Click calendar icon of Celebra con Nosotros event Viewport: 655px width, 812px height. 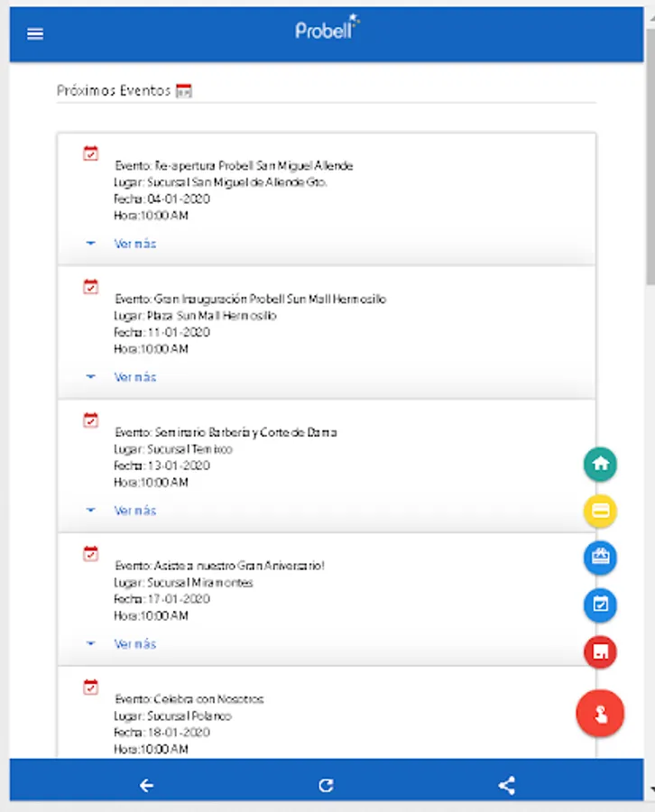click(90, 687)
